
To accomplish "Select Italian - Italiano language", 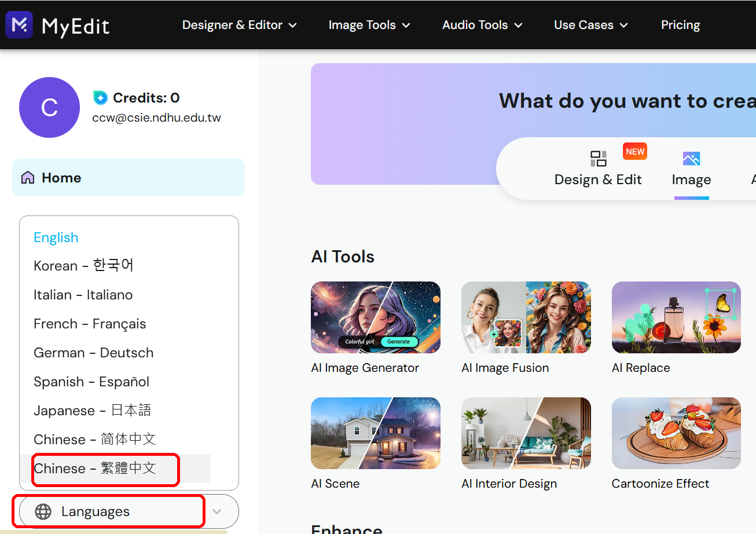I will pyautogui.click(x=83, y=295).
